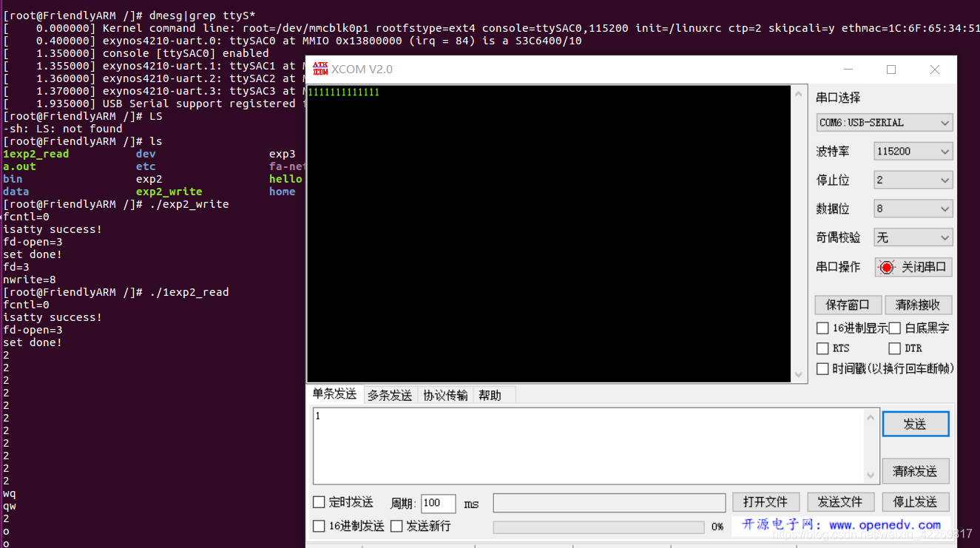
Task: Switch to 单条发送 tab
Action: click(334, 394)
